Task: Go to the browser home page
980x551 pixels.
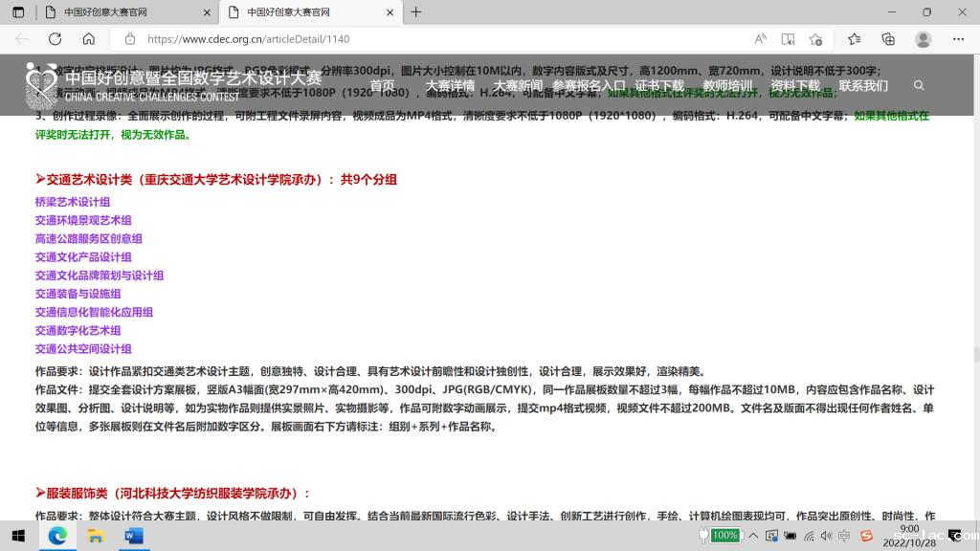Action: pyautogui.click(x=88, y=39)
